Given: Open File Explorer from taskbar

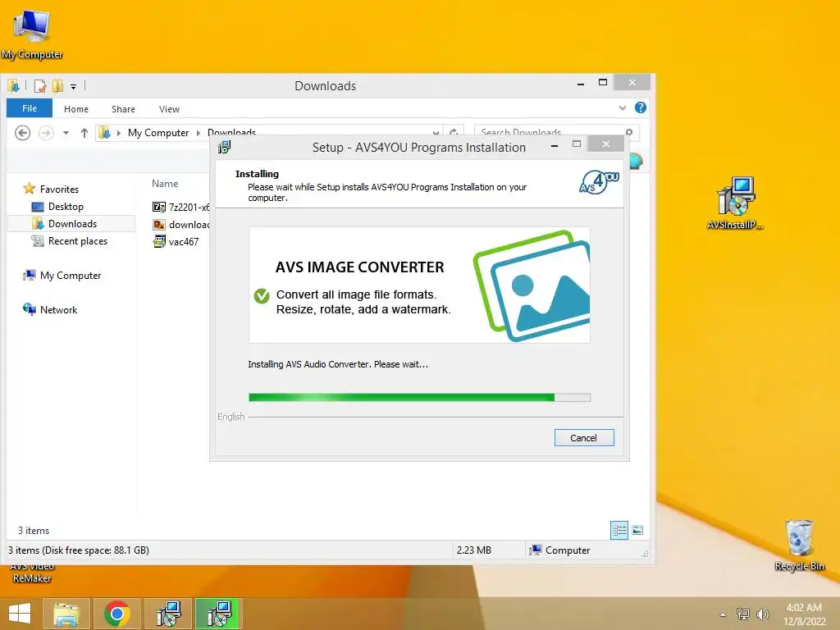Looking at the screenshot, I should coord(66,614).
